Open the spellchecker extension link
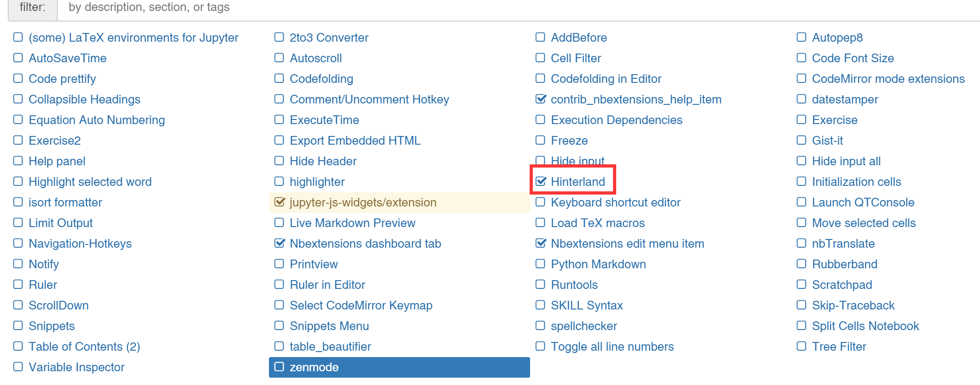 tap(584, 326)
